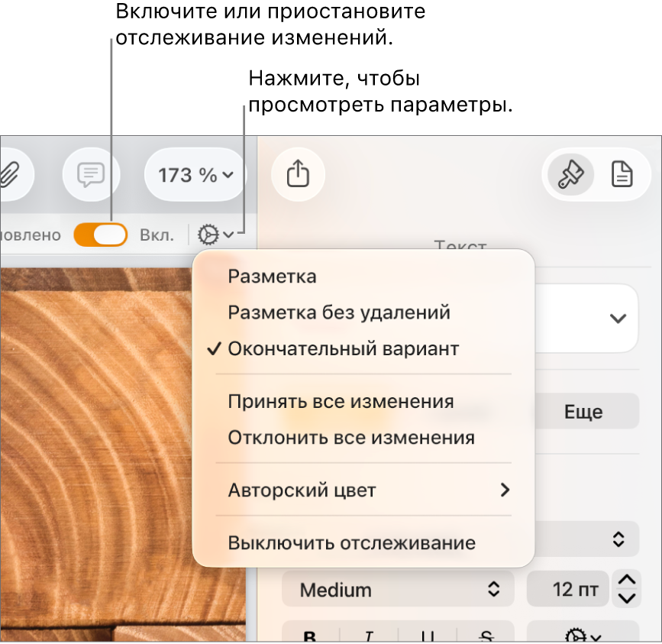The width and height of the screenshot is (662, 644).
Task: Choose Отклонить все изменения
Action: 351,438
